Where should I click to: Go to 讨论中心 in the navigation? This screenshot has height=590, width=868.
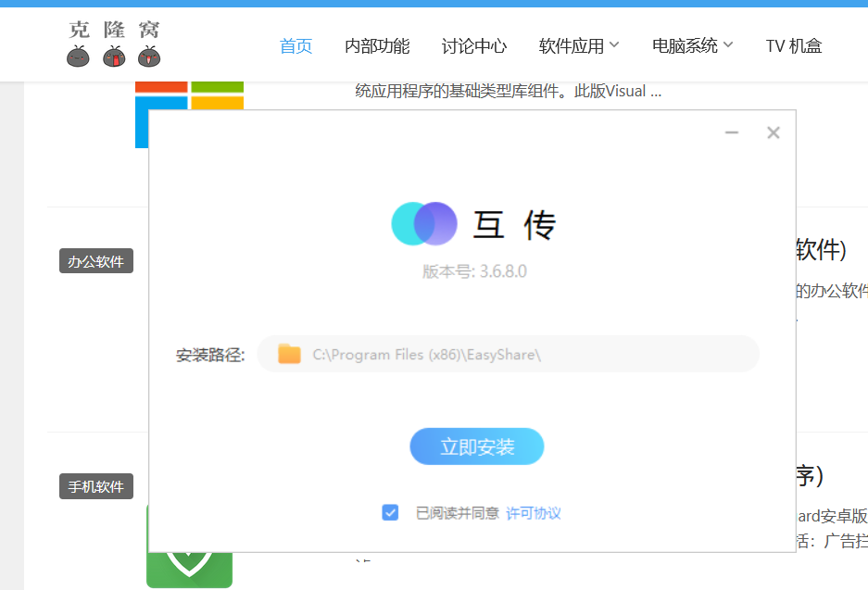point(474,46)
